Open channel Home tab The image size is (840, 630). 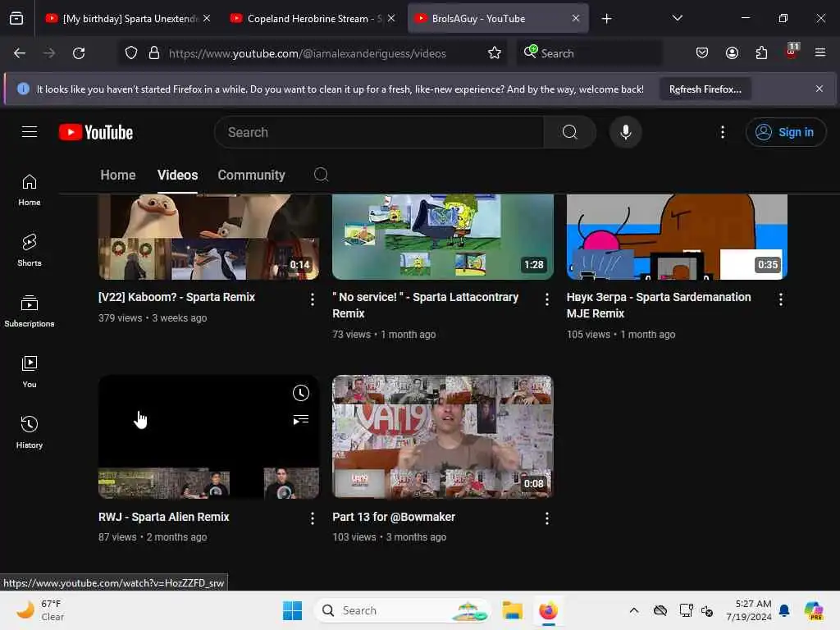[118, 175]
